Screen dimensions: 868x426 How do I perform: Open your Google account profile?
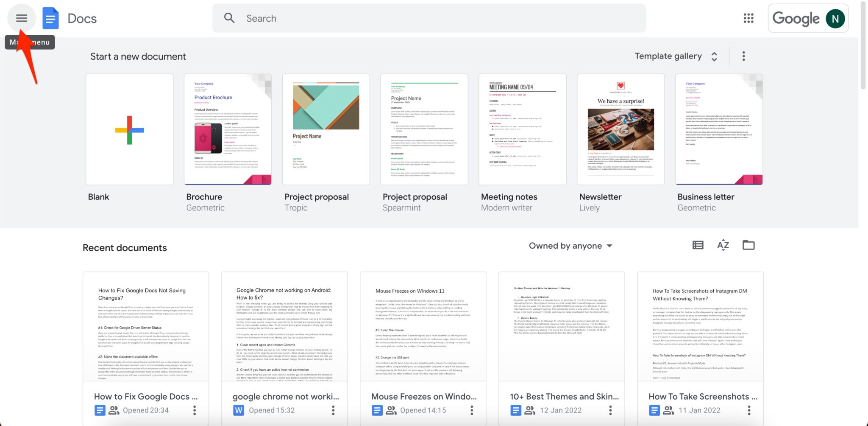pos(835,18)
